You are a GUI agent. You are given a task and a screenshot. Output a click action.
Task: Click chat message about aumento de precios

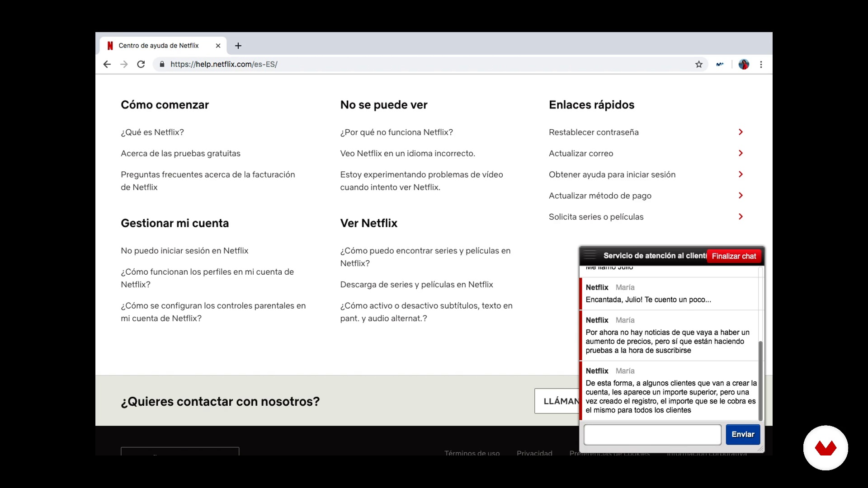[x=667, y=341]
